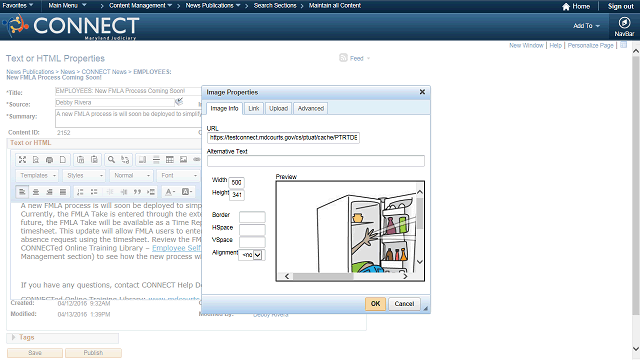
Task: Click the preview horizontal scrollbar thumb
Action: coord(323,276)
